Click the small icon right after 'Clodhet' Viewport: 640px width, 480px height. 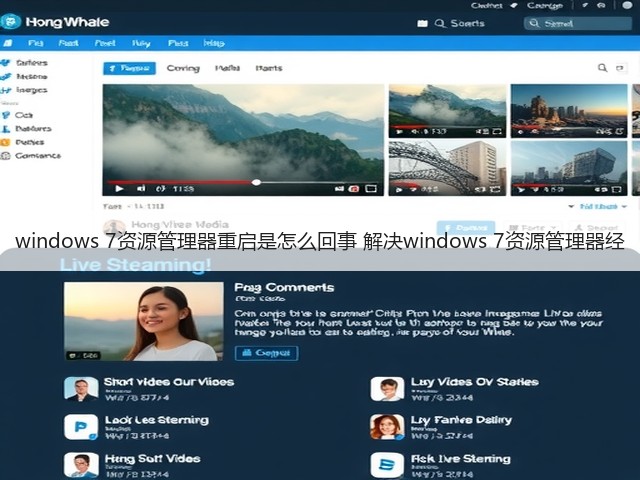click(x=514, y=5)
